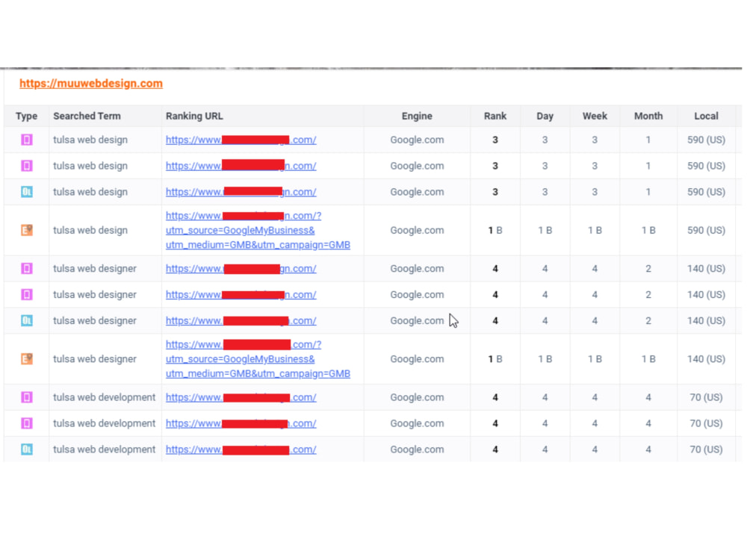Click the blue type icon for tulsa web design
Screen dimensions: 747x560
coord(27,192)
